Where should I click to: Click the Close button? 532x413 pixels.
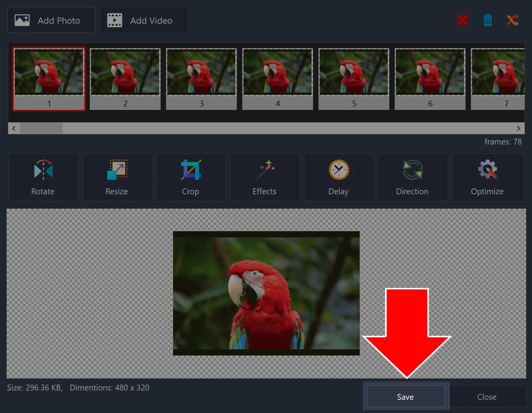(487, 397)
